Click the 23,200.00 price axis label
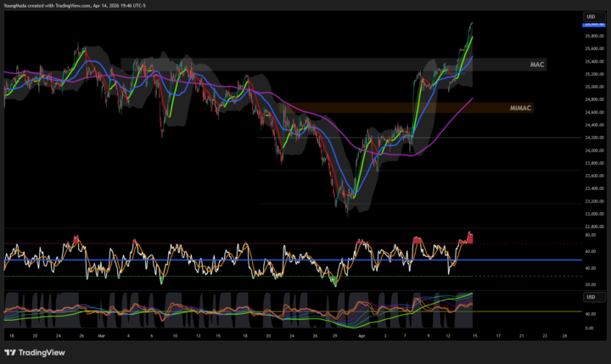The image size is (611, 364). pyautogui.click(x=594, y=201)
